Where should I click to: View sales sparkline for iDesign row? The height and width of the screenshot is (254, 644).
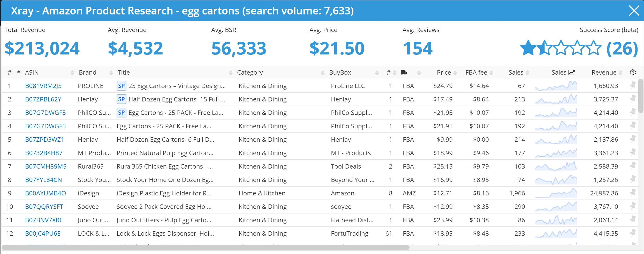coord(556,193)
